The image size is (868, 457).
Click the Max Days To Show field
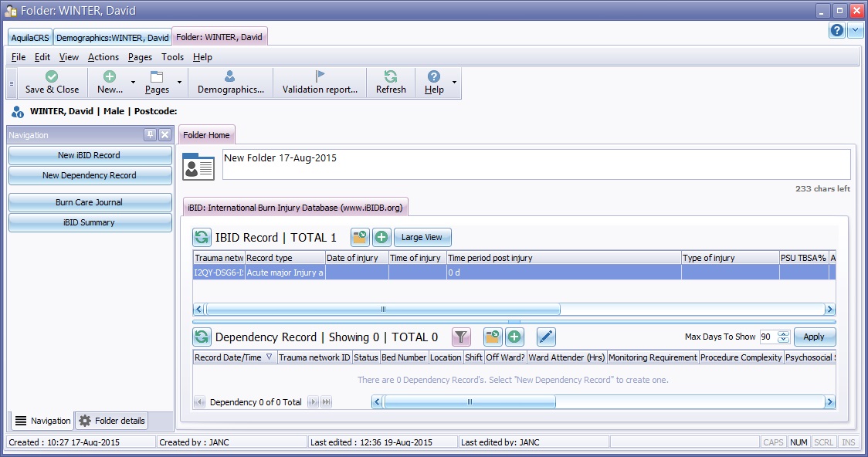point(767,337)
